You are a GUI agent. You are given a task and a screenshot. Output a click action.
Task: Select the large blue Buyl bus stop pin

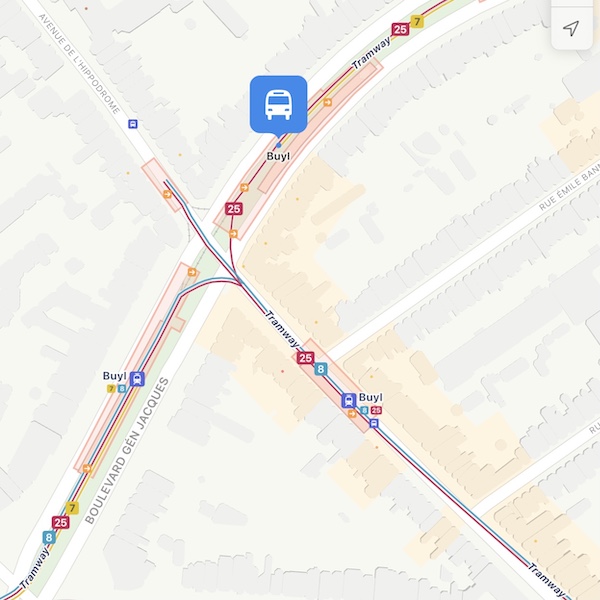[279, 105]
